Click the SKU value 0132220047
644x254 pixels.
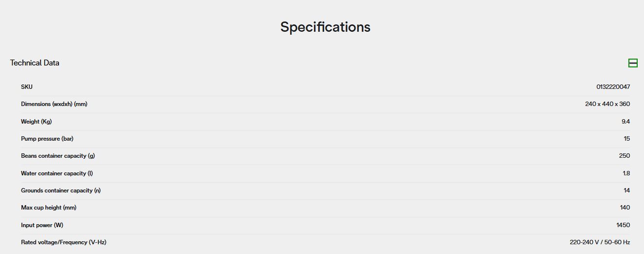(613, 87)
